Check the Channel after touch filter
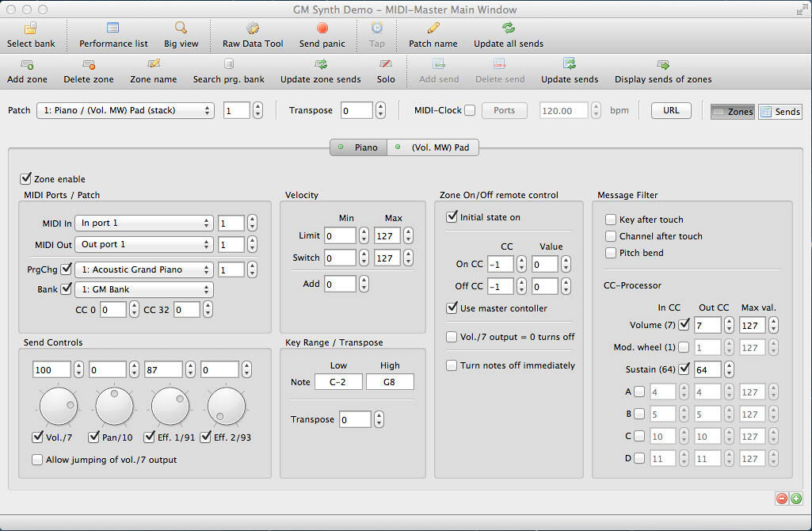This screenshot has width=812, height=531. 611,236
